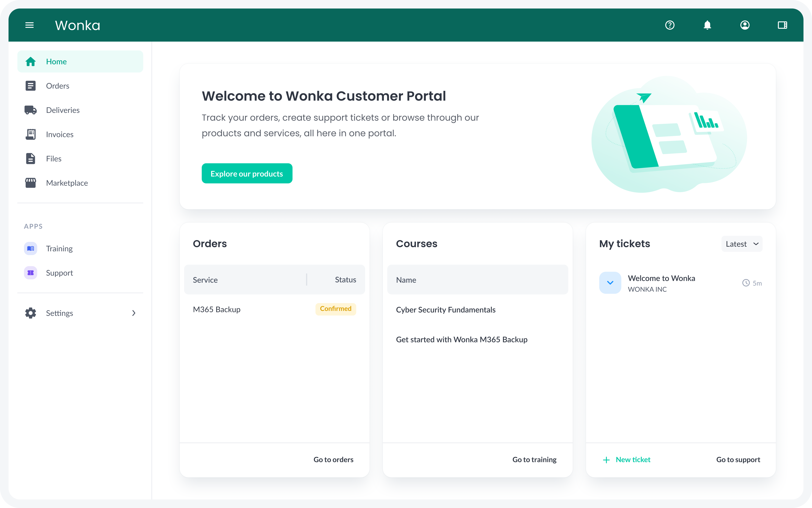Expand the Settings submenu chevron
Viewport: 812px width, 508px height.
134,313
